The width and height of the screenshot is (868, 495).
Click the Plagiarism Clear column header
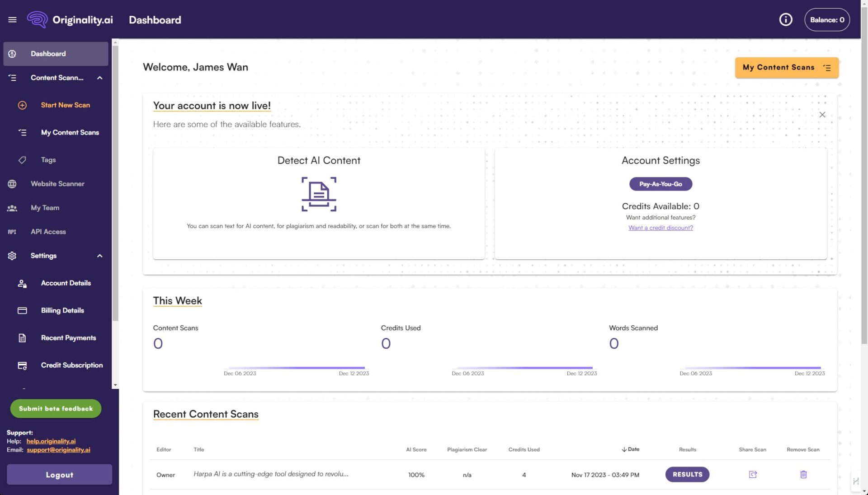[467, 450]
